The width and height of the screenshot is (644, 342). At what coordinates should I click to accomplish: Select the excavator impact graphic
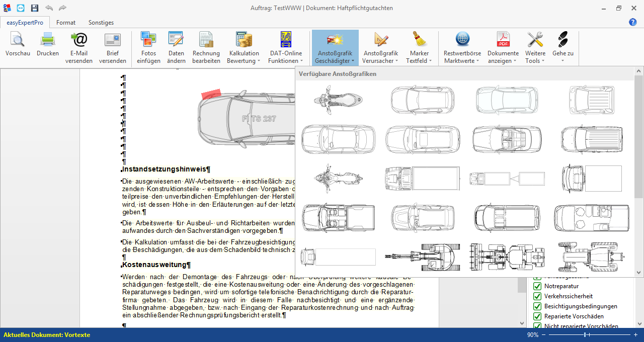pyautogui.click(x=423, y=256)
